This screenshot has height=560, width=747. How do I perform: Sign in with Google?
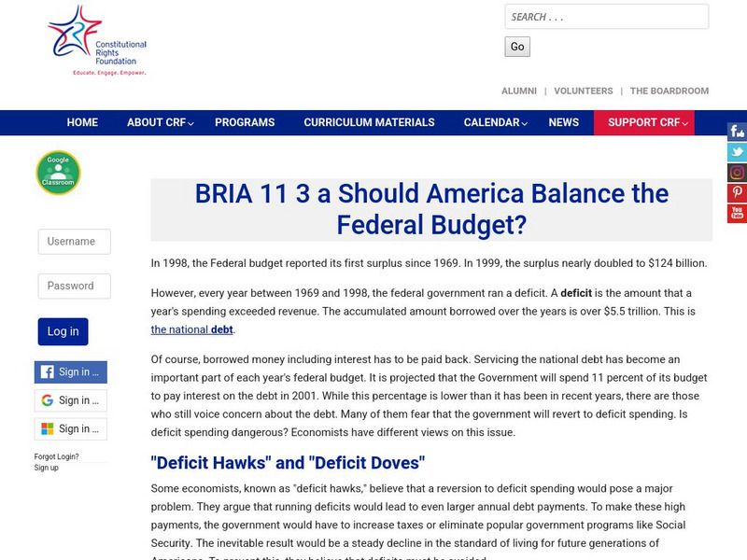click(x=71, y=400)
